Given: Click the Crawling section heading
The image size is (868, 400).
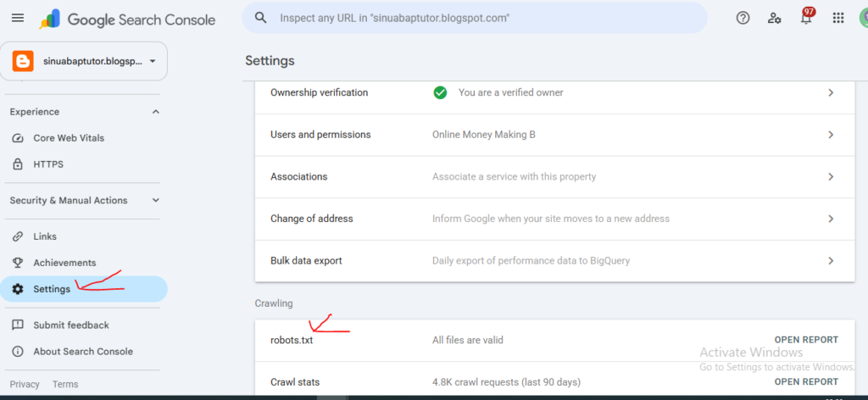Looking at the screenshot, I should (x=274, y=303).
